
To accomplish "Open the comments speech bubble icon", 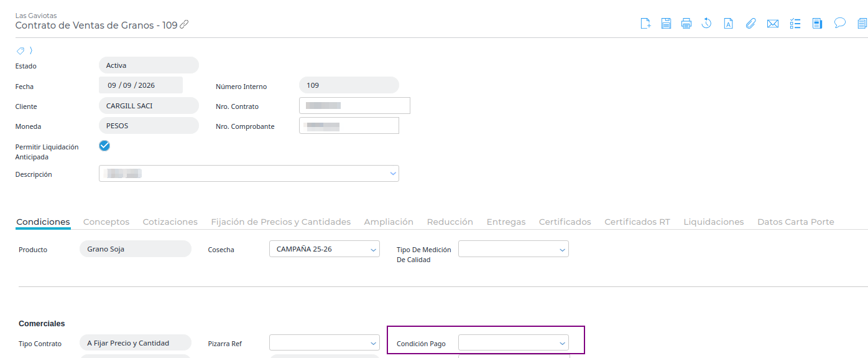I will tap(839, 24).
